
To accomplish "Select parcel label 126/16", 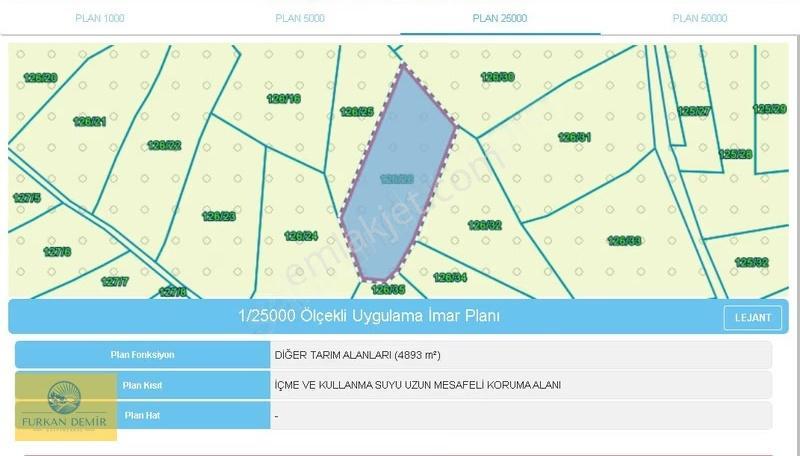I will point(284,98).
